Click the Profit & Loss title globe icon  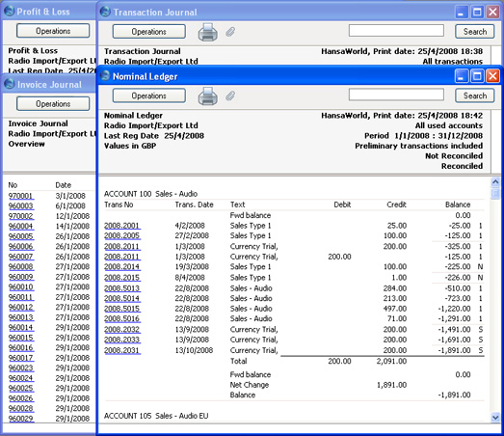click(9, 11)
